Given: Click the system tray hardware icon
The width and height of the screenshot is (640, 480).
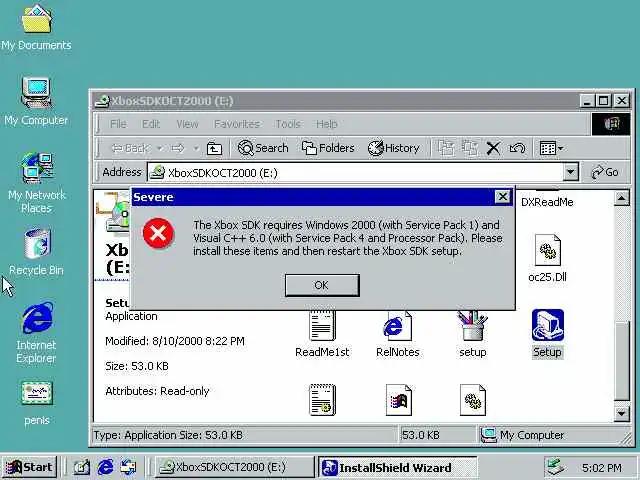Looking at the screenshot, I should (x=556, y=467).
